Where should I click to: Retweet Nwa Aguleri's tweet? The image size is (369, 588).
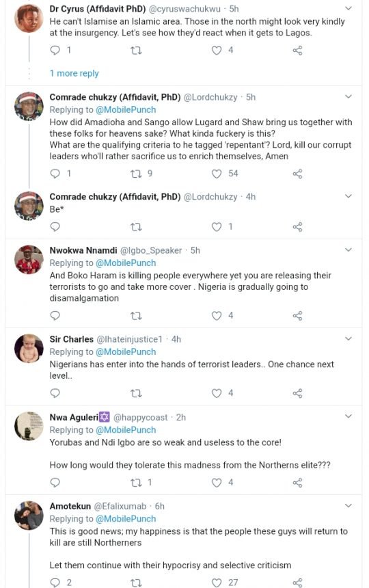(x=136, y=483)
